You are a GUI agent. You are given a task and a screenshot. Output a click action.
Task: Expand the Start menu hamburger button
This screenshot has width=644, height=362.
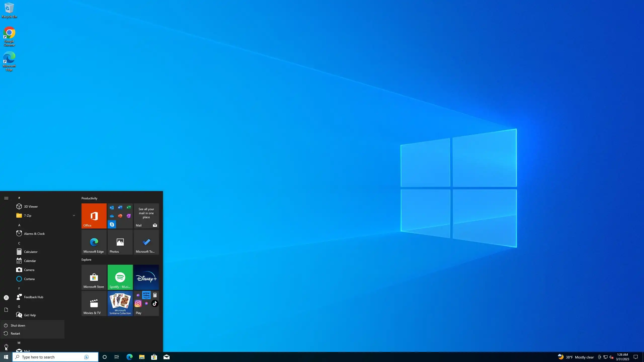coord(6,198)
